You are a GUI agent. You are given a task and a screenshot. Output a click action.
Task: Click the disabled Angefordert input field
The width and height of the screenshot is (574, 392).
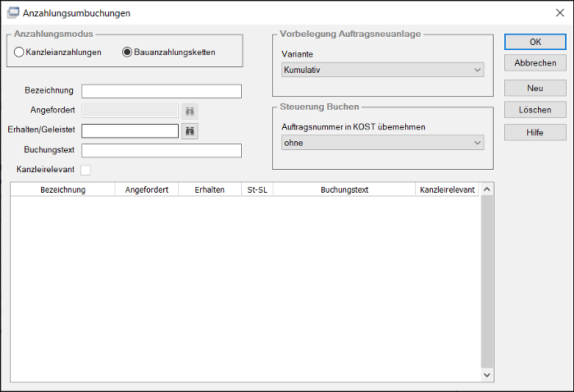[x=130, y=111]
